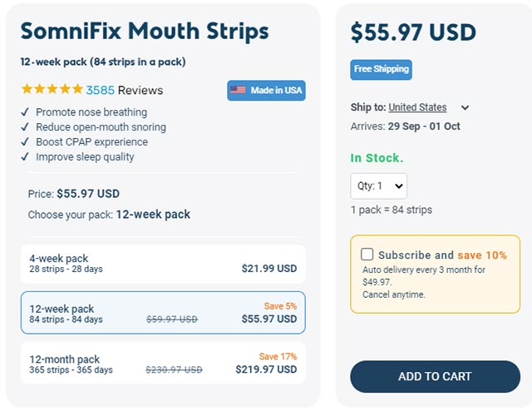This screenshot has height=411, width=532.
Task: Enable the Subscribe and save 10% checkbox
Action: coord(367,254)
